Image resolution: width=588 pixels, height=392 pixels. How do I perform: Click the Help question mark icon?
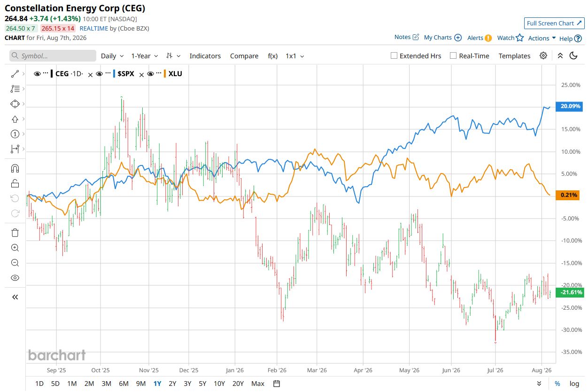[x=578, y=39]
